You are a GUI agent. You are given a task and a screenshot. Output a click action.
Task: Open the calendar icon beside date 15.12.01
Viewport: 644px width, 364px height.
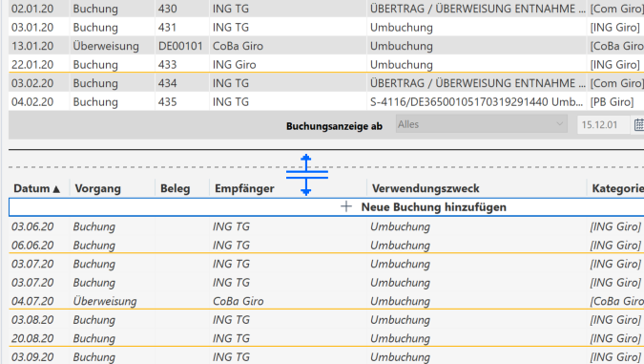coord(639,124)
